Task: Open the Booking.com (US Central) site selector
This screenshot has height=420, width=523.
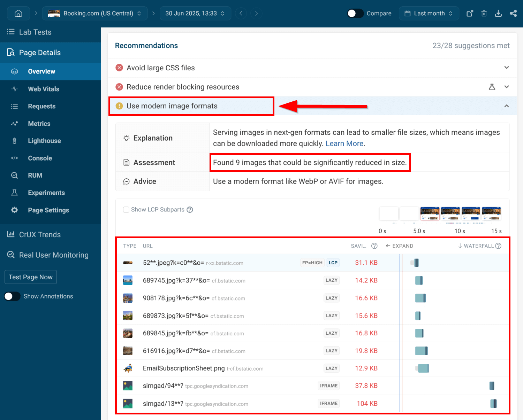Action: point(95,13)
